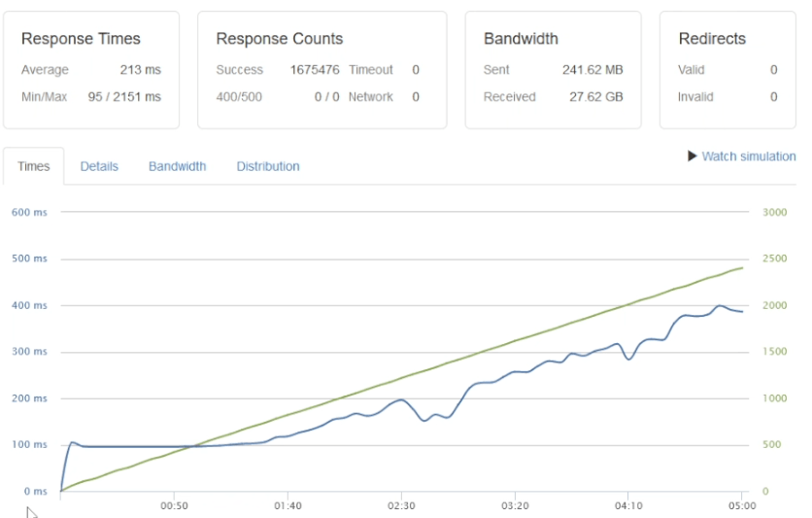Click the 02:30 time axis marker
The height and width of the screenshot is (518, 812).
(401, 506)
